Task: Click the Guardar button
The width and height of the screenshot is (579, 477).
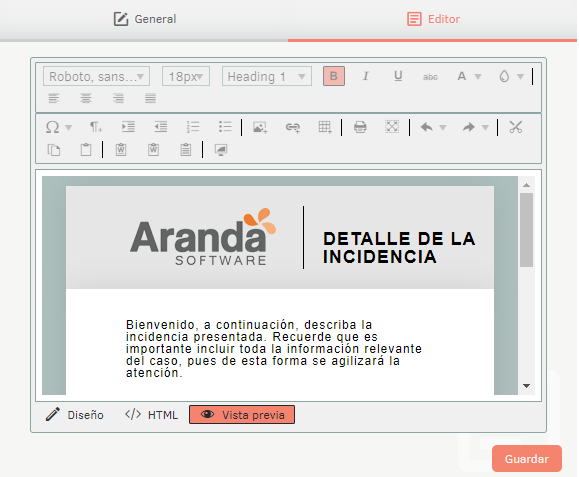Action: pos(527,459)
